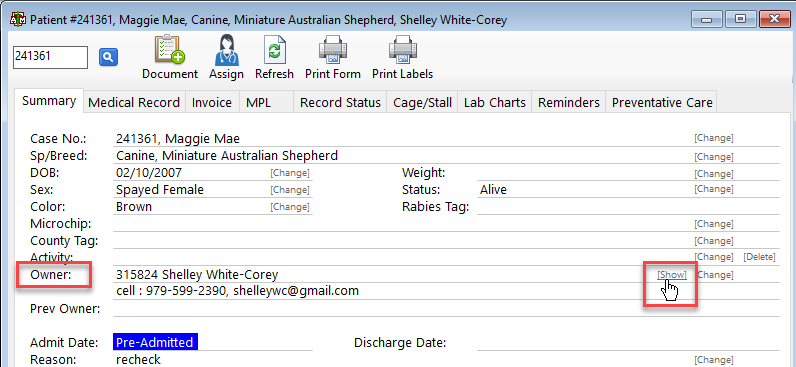Screen dimensions: 796x367
Task: Select the Lab Charts tab
Action: pos(494,103)
